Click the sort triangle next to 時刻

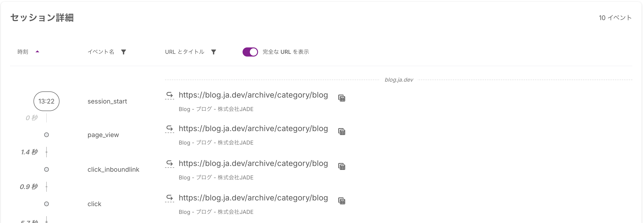click(38, 52)
